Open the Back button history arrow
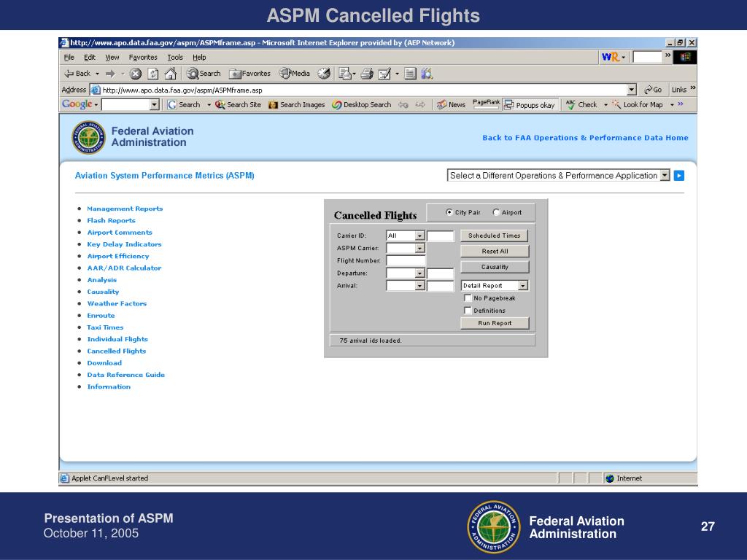The image size is (747, 560). click(97, 74)
